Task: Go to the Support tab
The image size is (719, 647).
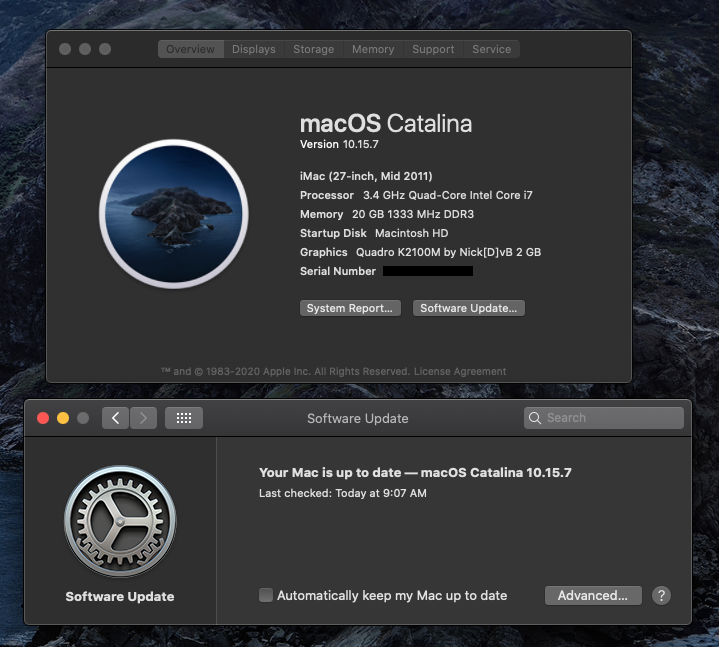Action: click(433, 49)
